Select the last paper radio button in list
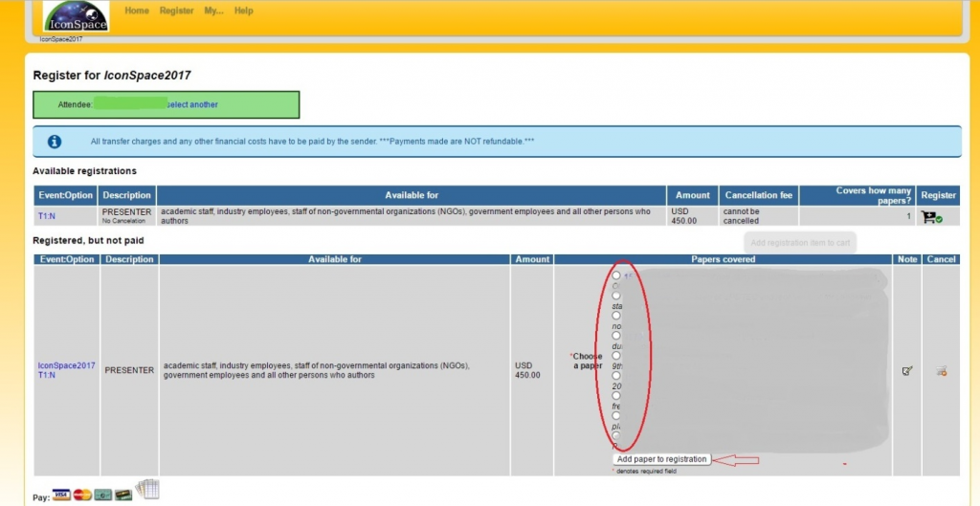 click(617, 435)
